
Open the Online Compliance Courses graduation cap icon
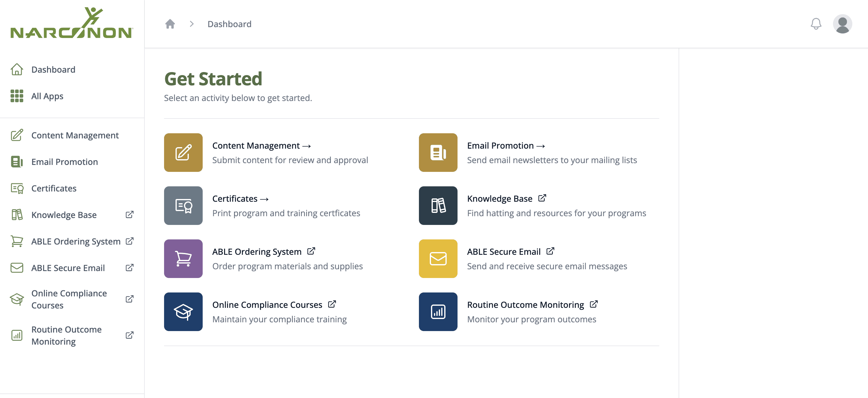183,311
